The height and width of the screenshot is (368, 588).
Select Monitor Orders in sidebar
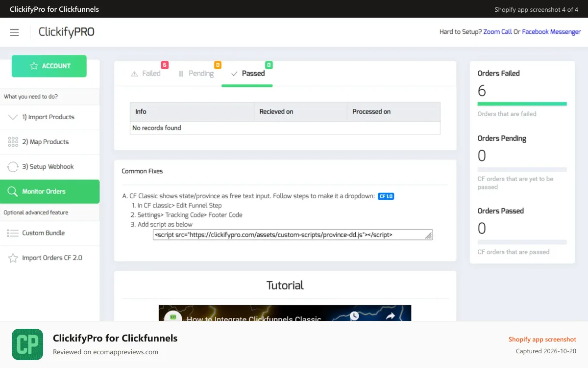(x=50, y=191)
